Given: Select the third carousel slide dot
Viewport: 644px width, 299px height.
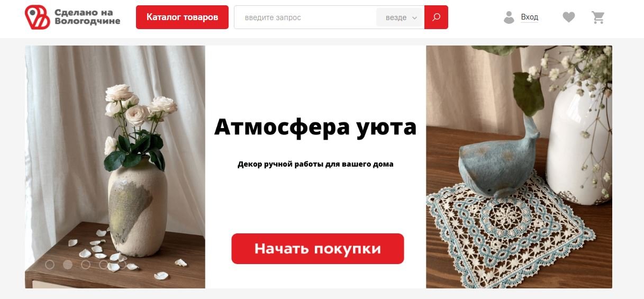Looking at the screenshot, I should [86, 265].
